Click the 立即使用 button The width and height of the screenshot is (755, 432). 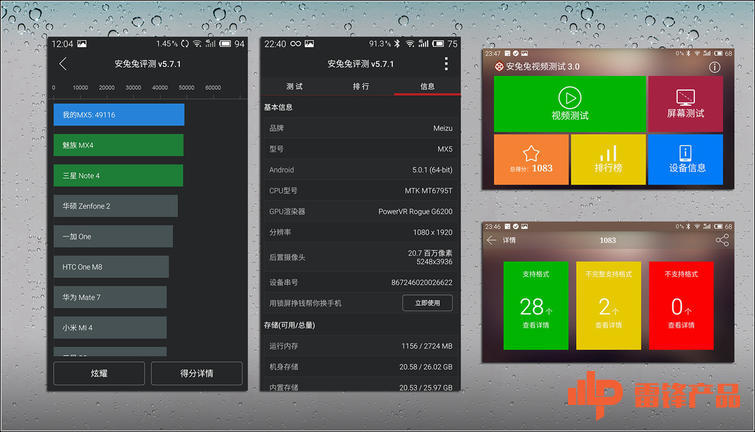[x=427, y=303]
